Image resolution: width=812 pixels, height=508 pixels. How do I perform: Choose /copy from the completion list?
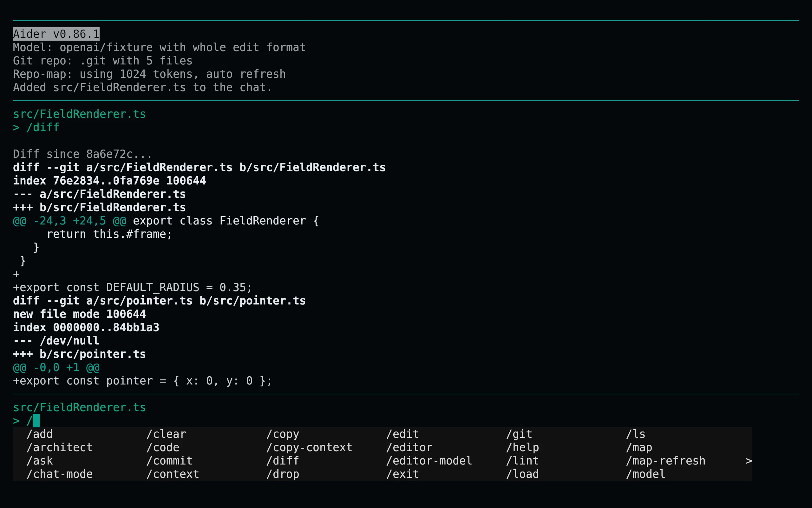click(283, 434)
